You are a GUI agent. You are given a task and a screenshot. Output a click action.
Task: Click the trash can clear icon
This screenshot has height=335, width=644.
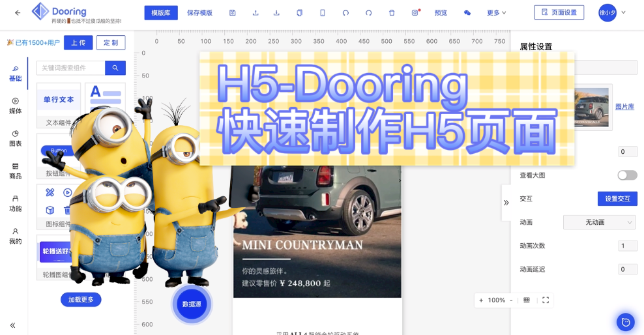(391, 13)
